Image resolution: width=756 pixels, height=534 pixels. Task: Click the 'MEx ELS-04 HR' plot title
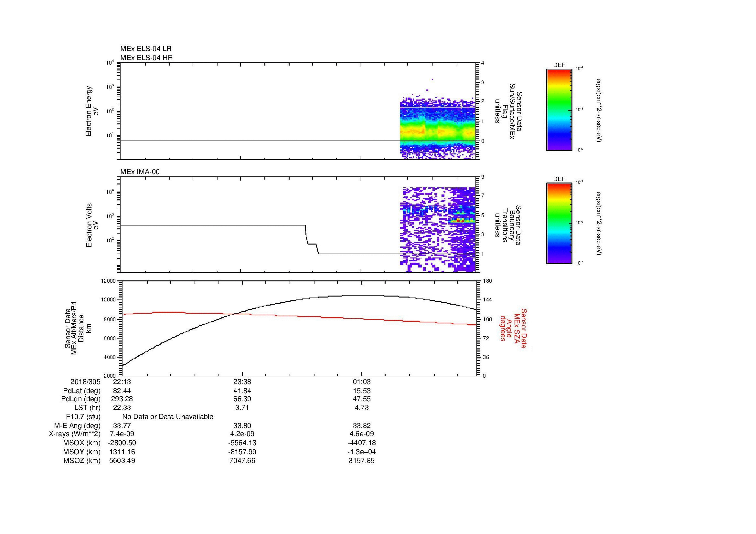point(146,58)
